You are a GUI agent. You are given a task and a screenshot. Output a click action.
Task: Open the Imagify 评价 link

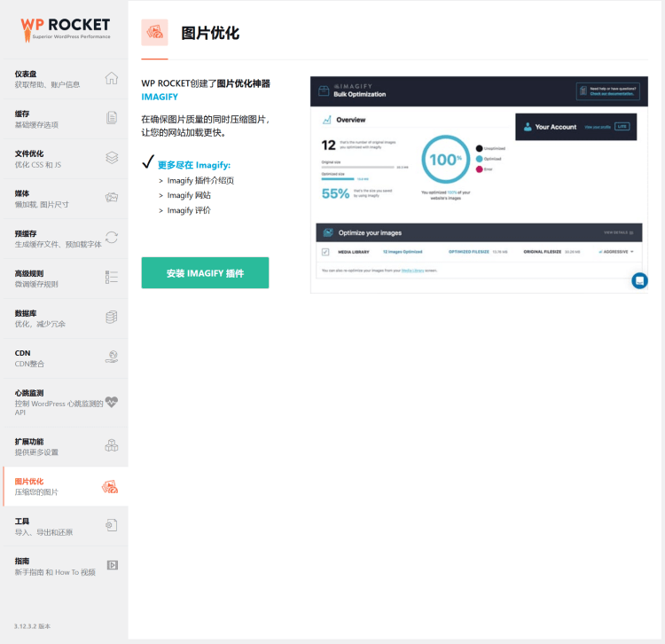[x=189, y=210]
